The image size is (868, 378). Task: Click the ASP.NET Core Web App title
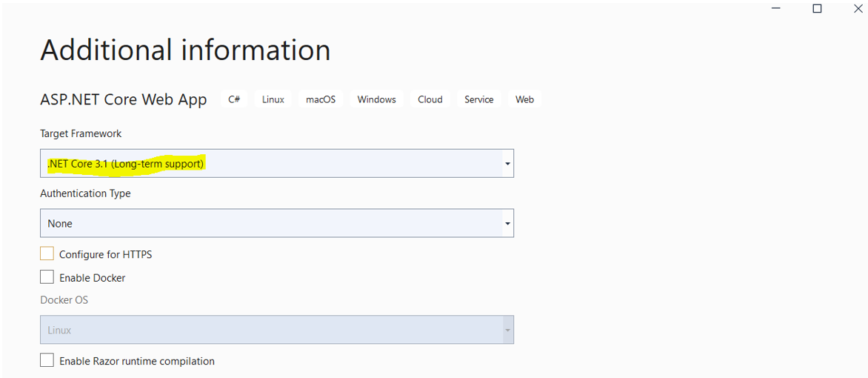(x=124, y=100)
